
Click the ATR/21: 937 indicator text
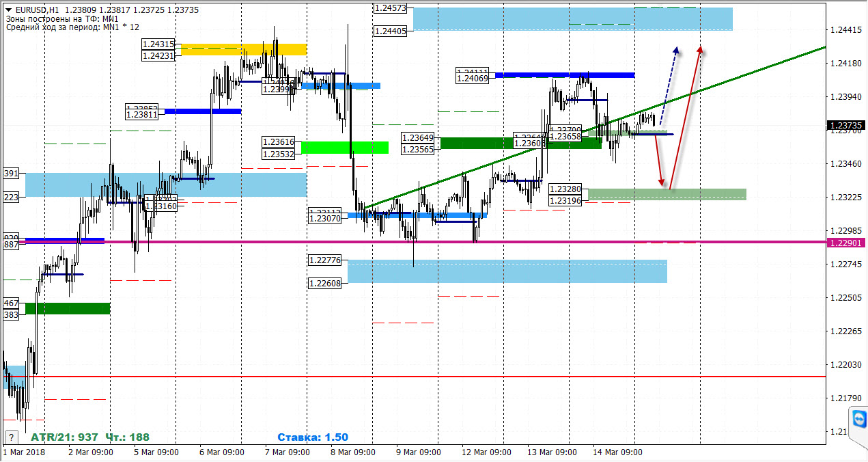point(64,437)
